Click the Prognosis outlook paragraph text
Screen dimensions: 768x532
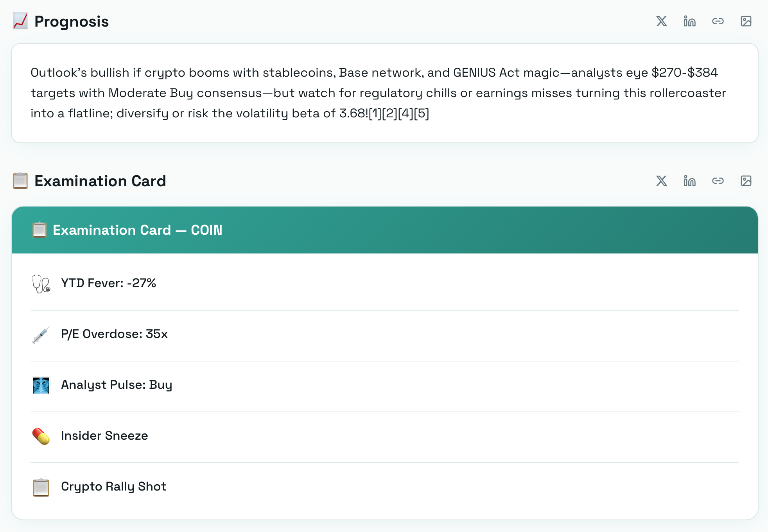click(378, 93)
